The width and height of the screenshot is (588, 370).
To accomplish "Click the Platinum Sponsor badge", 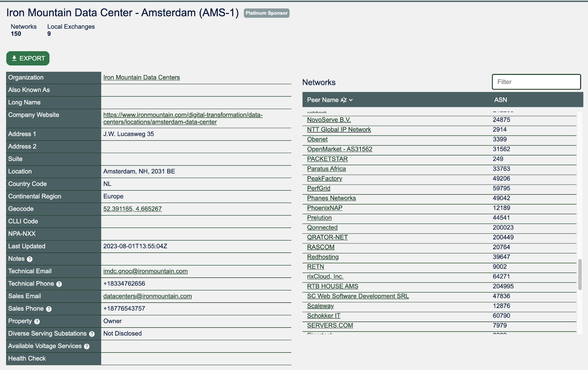I will point(266,13).
